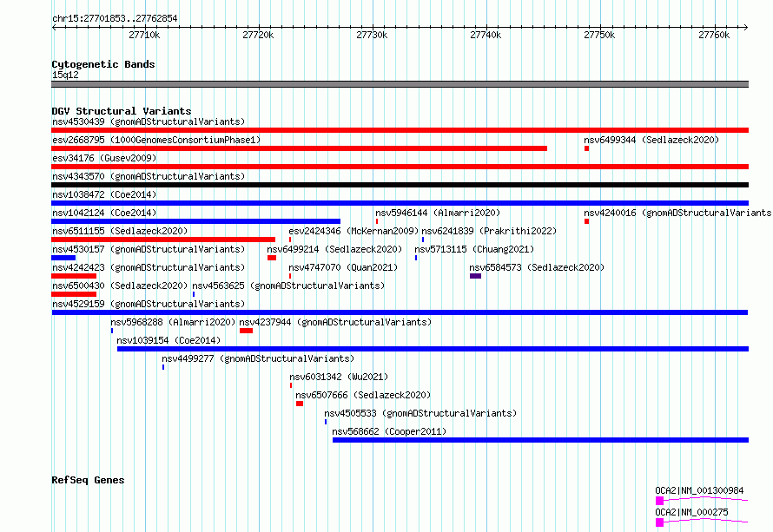Click the magenta OCA2 NM_000275 exon block
Screen dimensions: 773x532
[x=659, y=522]
